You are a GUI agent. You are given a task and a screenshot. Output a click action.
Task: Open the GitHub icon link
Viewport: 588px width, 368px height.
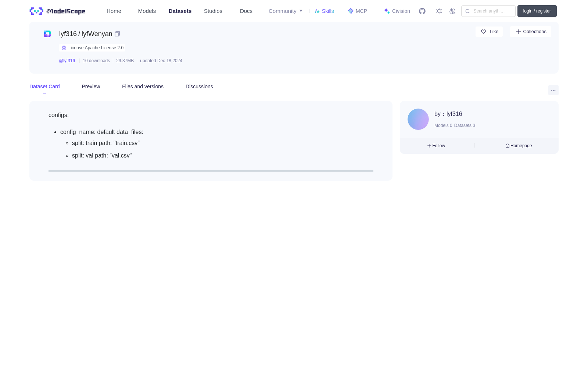click(x=422, y=11)
